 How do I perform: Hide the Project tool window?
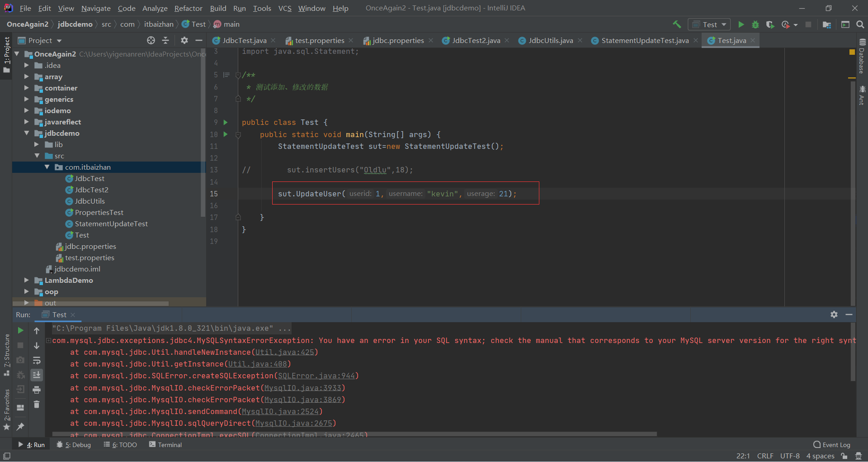(199, 40)
